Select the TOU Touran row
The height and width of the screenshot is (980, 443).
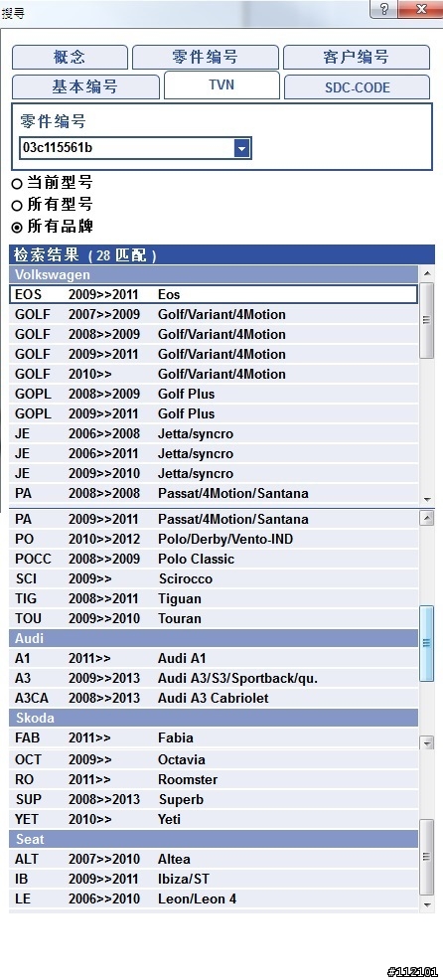tap(214, 619)
